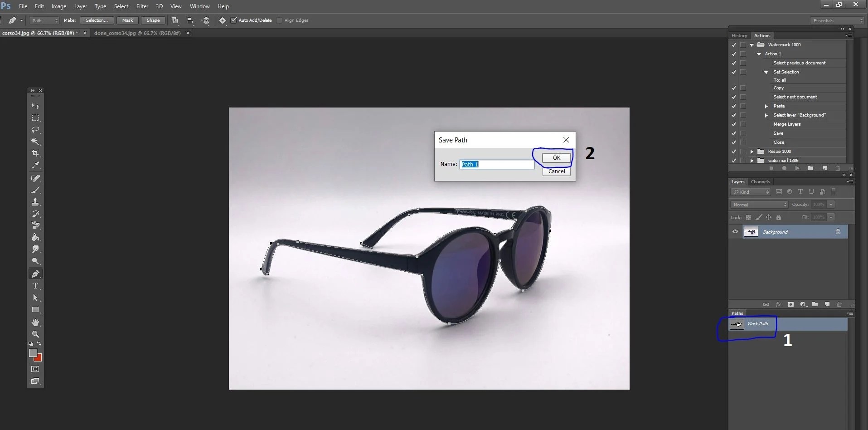This screenshot has width=868, height=430.
Task: Play the selected action in Actions panel
Action: tap(798, 168)
